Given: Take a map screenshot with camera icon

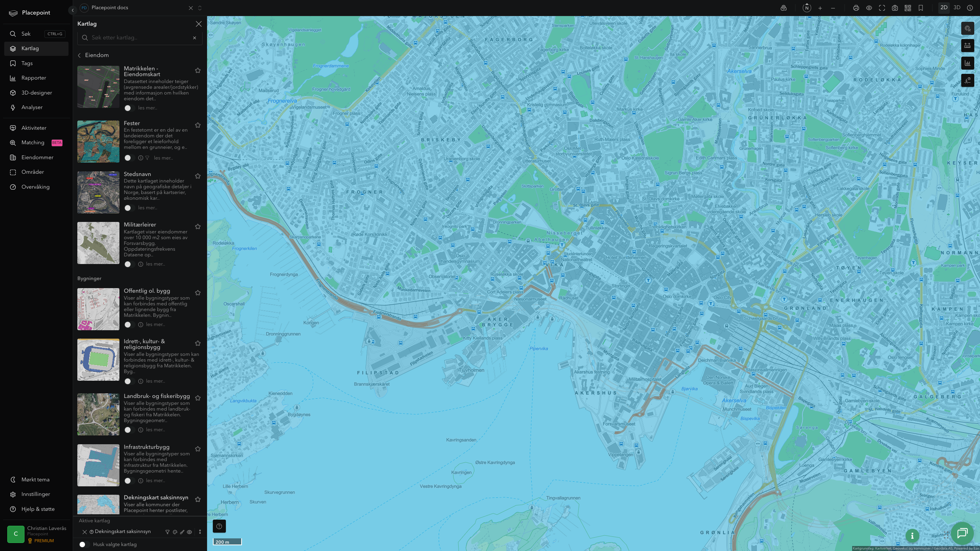Looking at the screenshot, I should 895,8.
